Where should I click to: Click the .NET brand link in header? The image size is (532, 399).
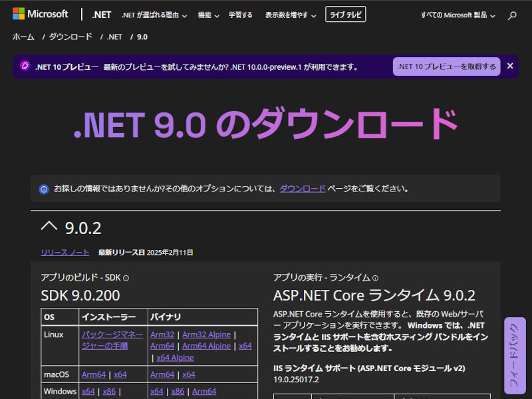coord(102,14)
